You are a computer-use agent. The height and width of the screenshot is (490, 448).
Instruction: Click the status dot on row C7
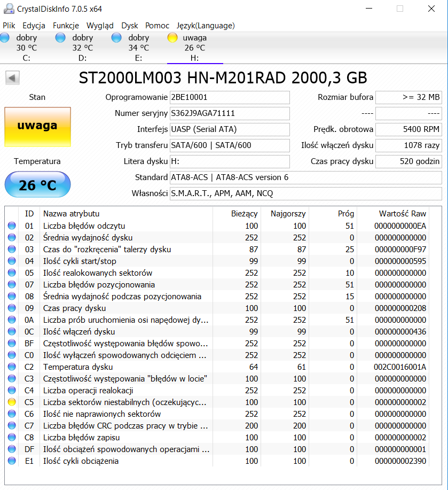pos(12,426)
